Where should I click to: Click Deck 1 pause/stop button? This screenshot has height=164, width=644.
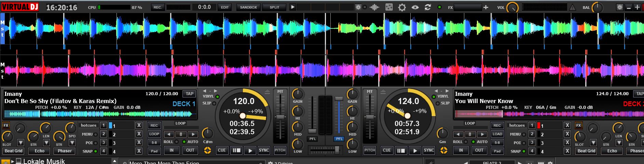[236, 150]
